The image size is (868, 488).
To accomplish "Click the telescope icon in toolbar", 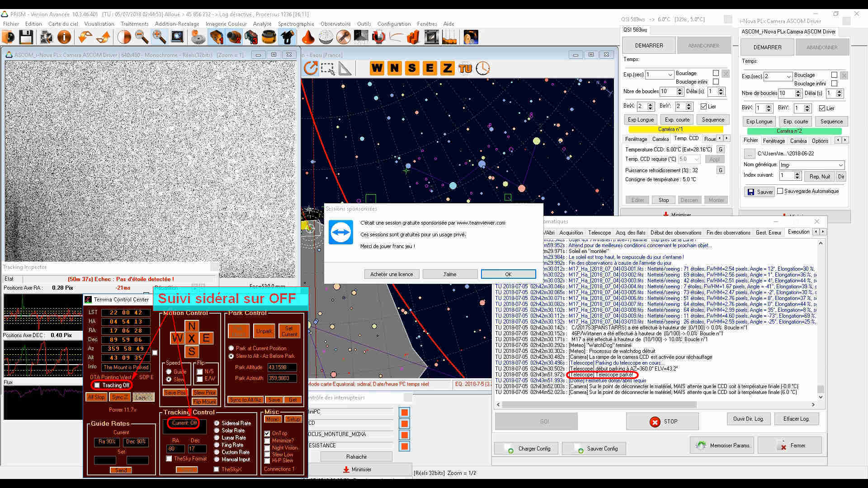I will [288, 37].
